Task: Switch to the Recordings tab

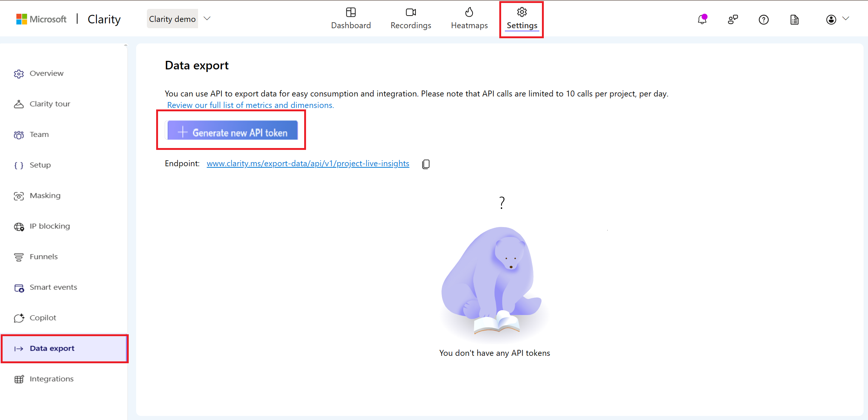Action: pos(411,19)
